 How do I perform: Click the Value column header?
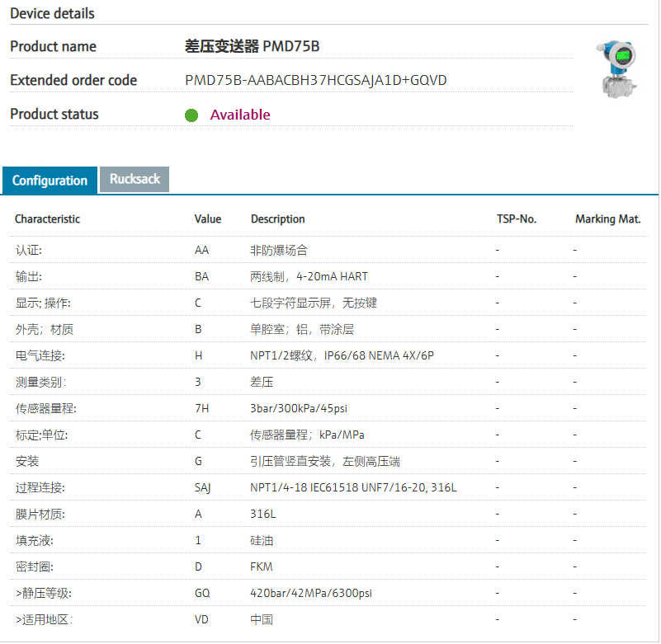tap(208, 219)
